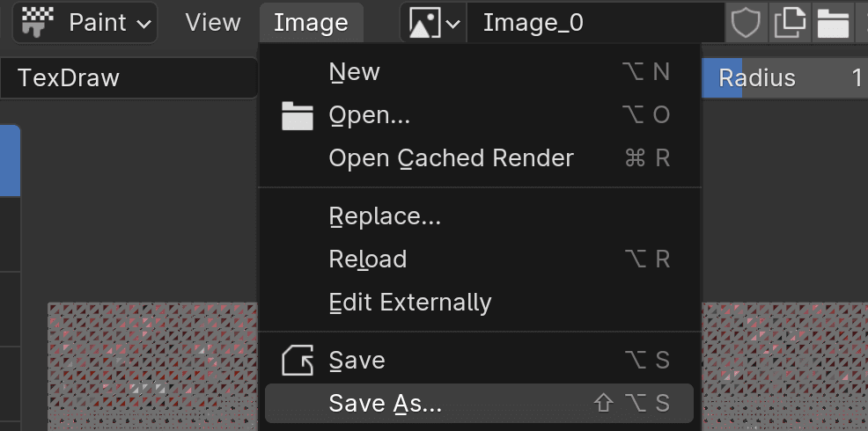Open the Paint mode dropdown

coord(85,23)
